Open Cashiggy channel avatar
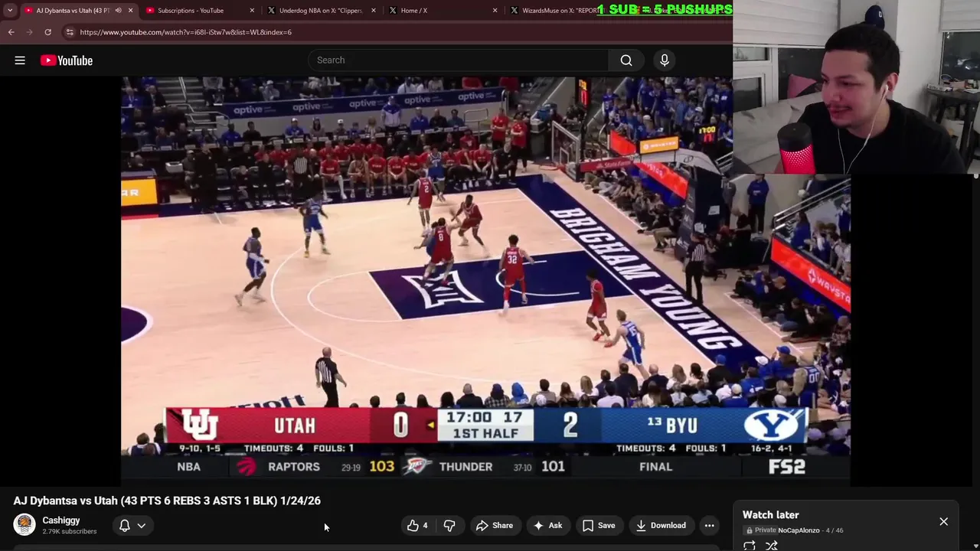The width and height of the screenshot is (980, 551). click(24, 525)
